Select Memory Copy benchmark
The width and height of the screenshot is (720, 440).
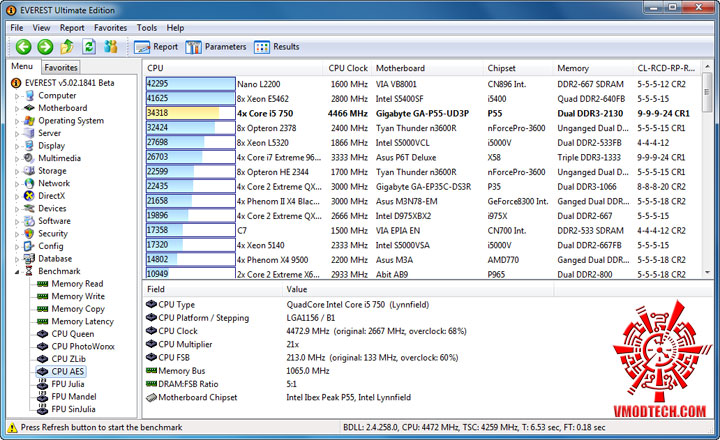coord(78,309)
